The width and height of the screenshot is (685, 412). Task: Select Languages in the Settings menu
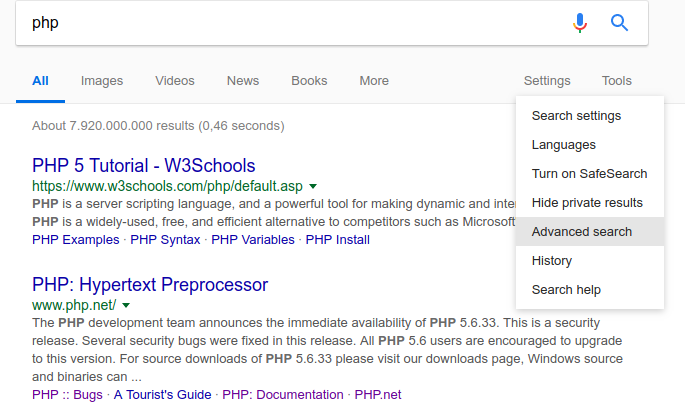tap(590, 145)
